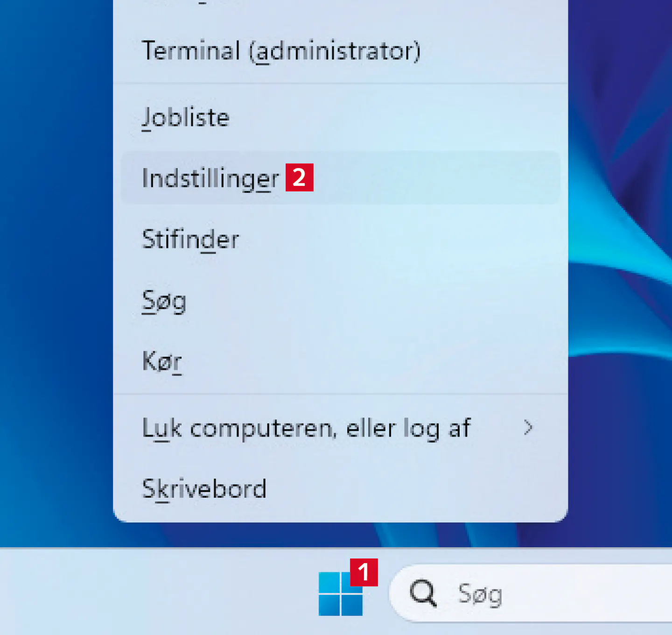
Task: Select Luk computeren, eller log af
Action: coord(306,428)
